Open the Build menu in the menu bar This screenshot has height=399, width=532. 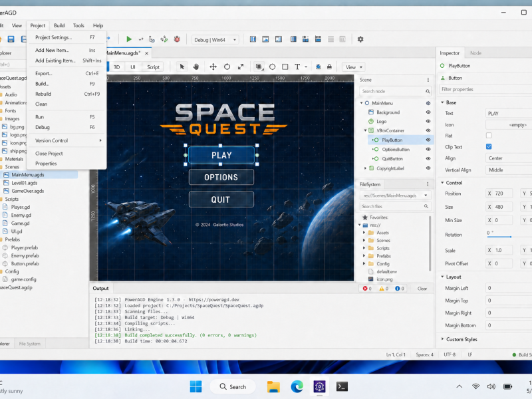click(59, 25)
